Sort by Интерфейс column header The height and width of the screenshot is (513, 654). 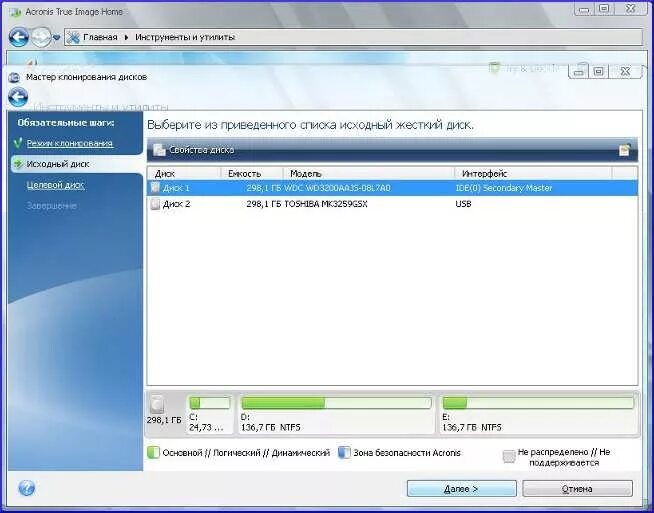click(533, 174)
